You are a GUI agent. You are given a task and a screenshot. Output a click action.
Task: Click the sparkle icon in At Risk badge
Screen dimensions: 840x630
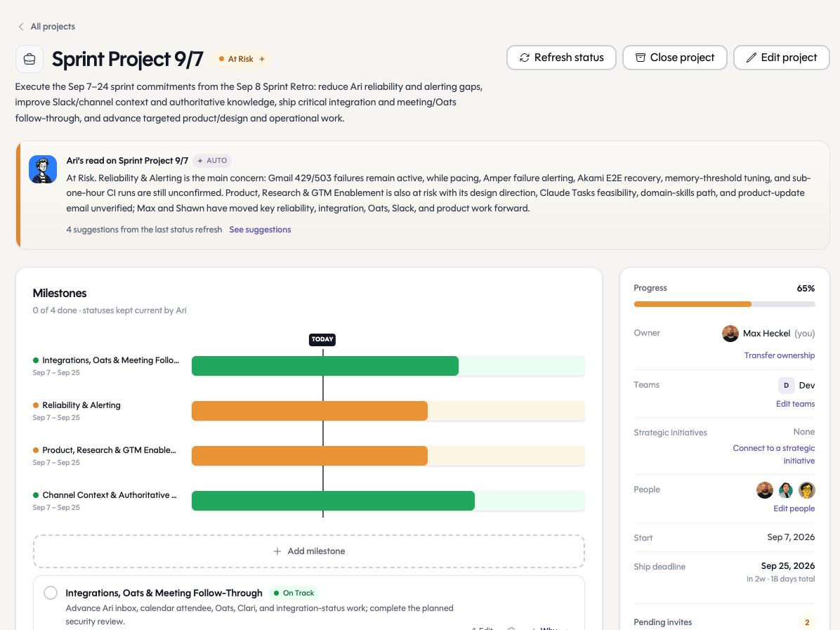tap(262, 59)
